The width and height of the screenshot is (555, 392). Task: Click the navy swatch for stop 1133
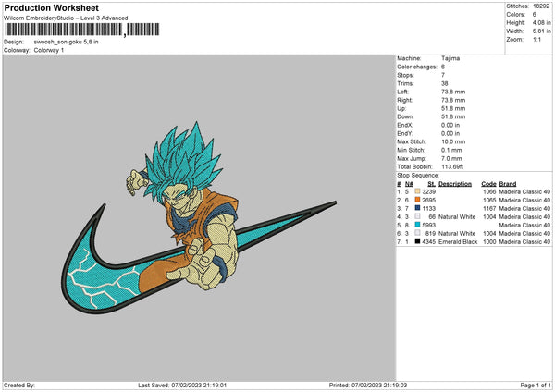[x=417, y=208]
